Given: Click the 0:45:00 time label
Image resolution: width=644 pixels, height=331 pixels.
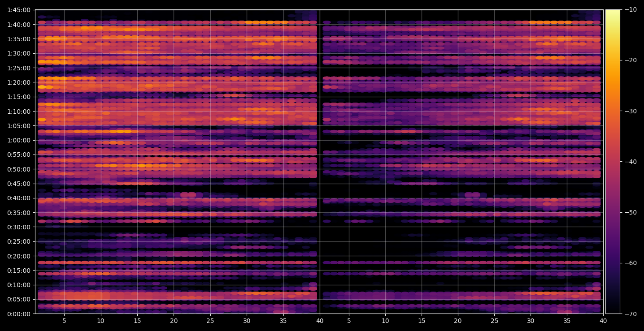Looking at the screenshot, I should click(19, 184).
